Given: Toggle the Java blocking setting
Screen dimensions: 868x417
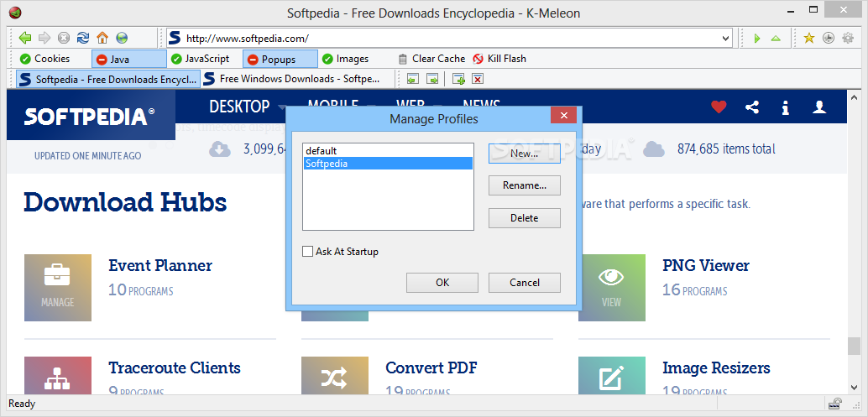Looking at the screenshot, I should pyautogui.click(x=129, y=60).
